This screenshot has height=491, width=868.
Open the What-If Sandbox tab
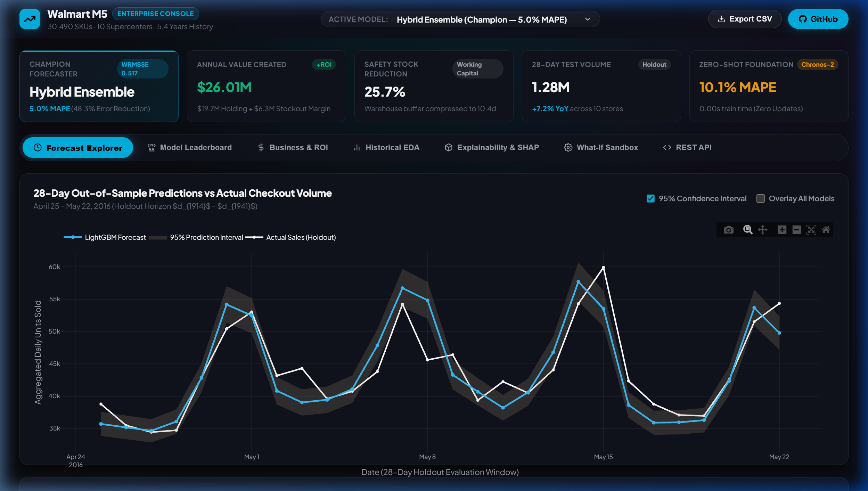601,148
